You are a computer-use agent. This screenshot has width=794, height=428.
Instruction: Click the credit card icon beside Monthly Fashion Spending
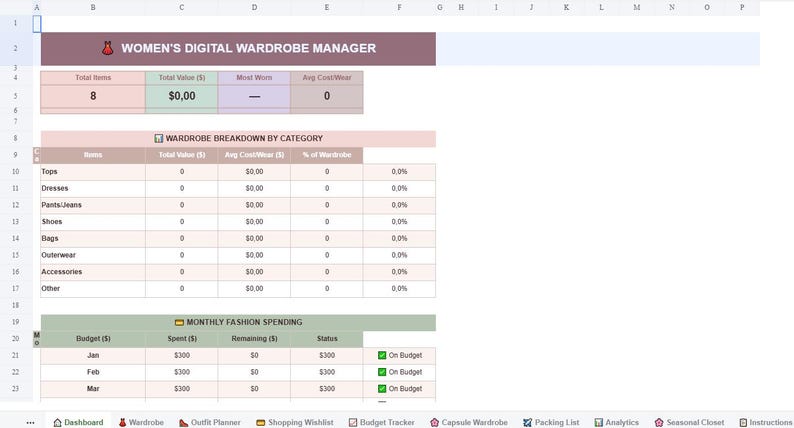pos(179,322)
